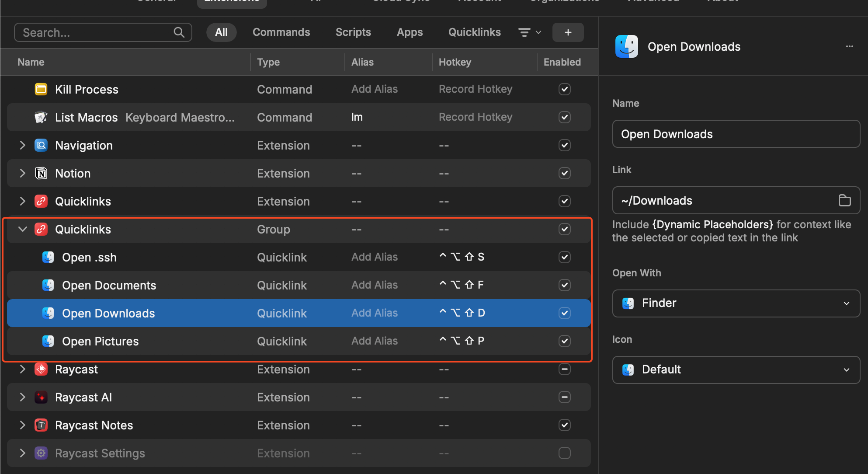Screen dimensions: 868x474
Task: Click the search magnifier icon
Action: pyautogui.click(x=179, y=32)
